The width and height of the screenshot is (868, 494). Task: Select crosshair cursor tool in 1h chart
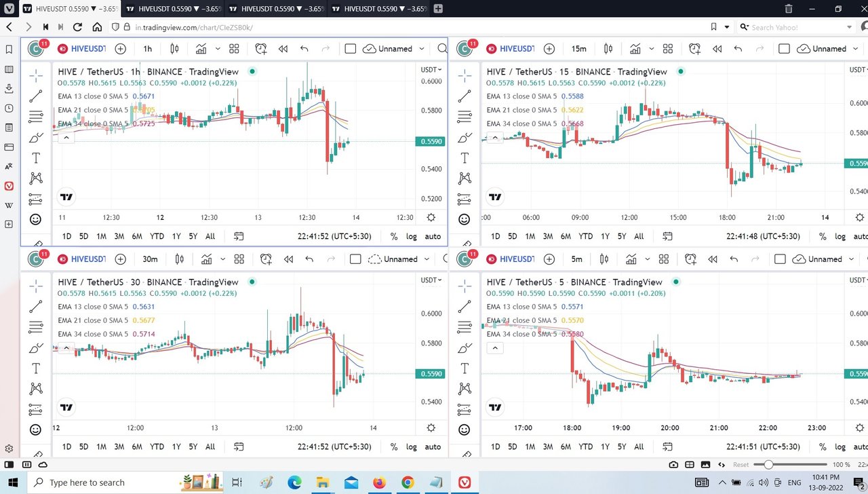pyautogui.click(x=36, y=75)
